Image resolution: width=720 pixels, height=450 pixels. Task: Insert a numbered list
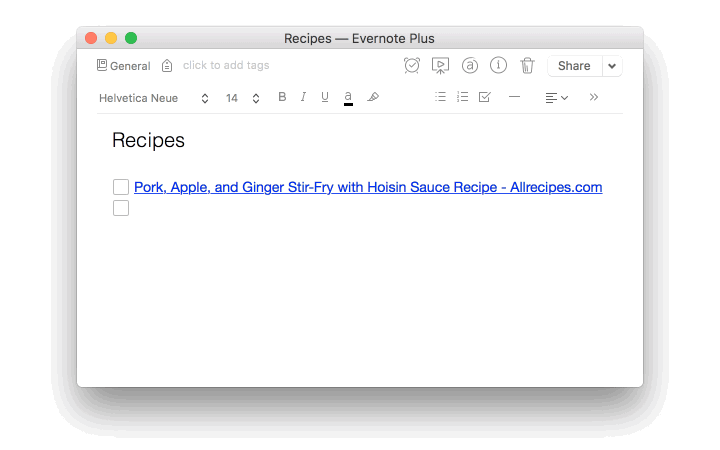462,98
